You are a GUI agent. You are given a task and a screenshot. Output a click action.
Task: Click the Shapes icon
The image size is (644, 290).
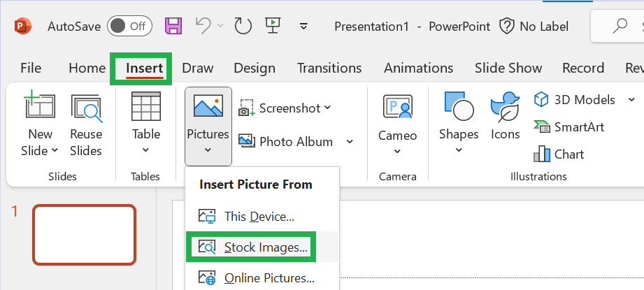(459, 107)
